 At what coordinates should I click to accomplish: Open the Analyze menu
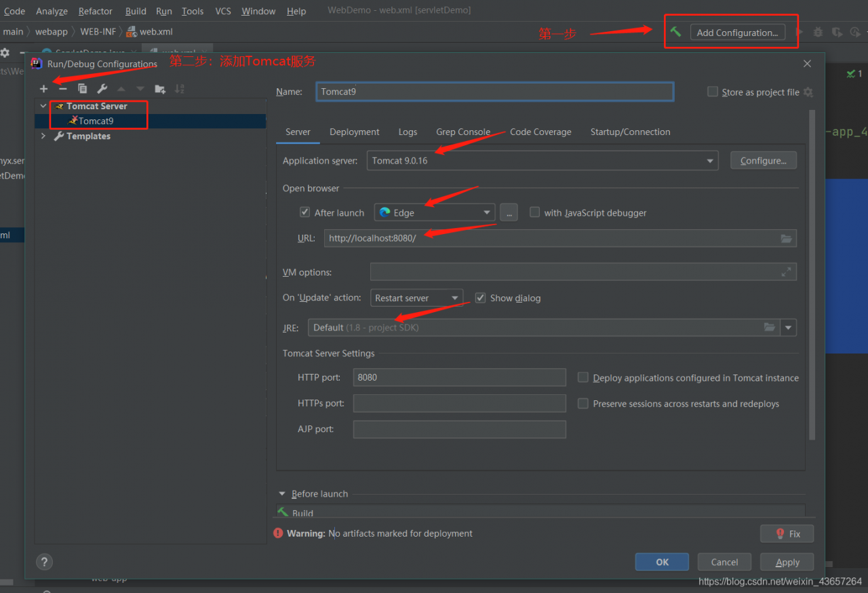coord(52,11)
